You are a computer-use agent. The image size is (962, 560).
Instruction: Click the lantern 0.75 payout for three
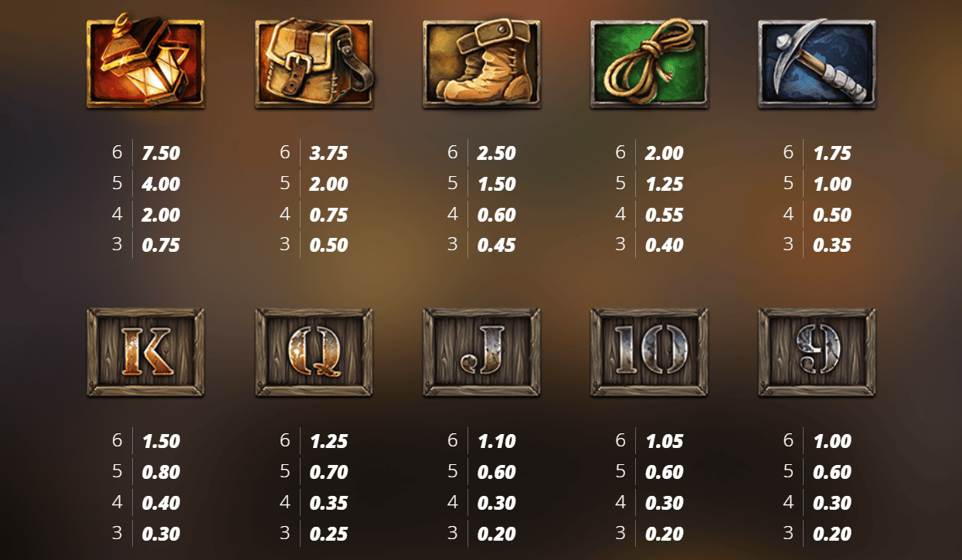[x=161, y=246]
